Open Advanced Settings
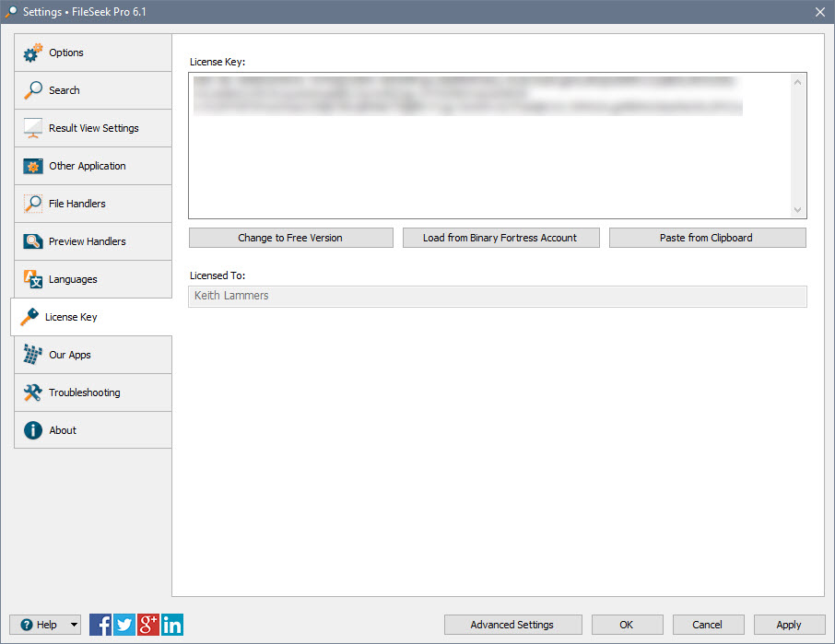The width and height of the screenshot is (835, 644). pyautogui.click(x=512, y=625)
